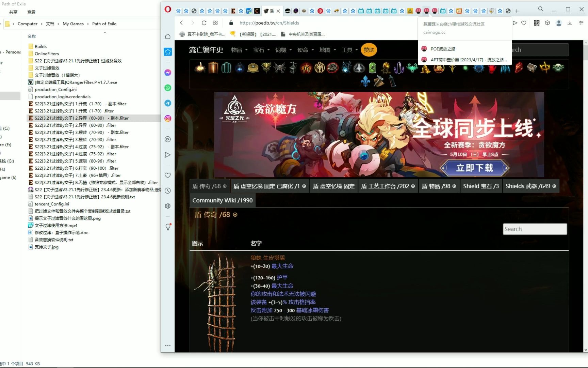Open sidebar settings gear
The image size is (588, 368).
[168, 206]
